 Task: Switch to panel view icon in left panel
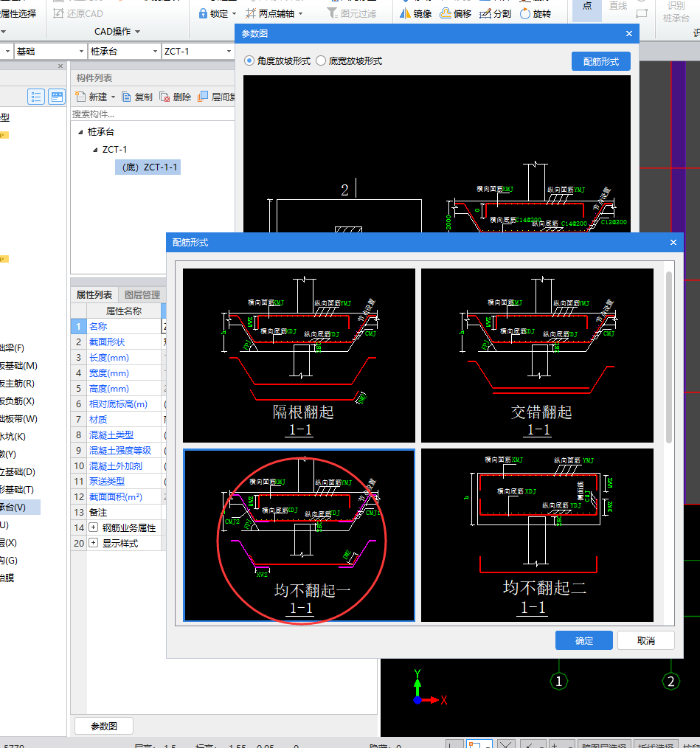(x=57, y=97)
